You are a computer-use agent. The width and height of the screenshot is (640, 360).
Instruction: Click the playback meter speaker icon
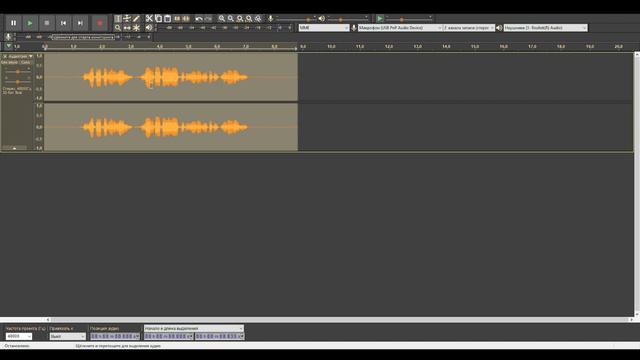[149, 28]
